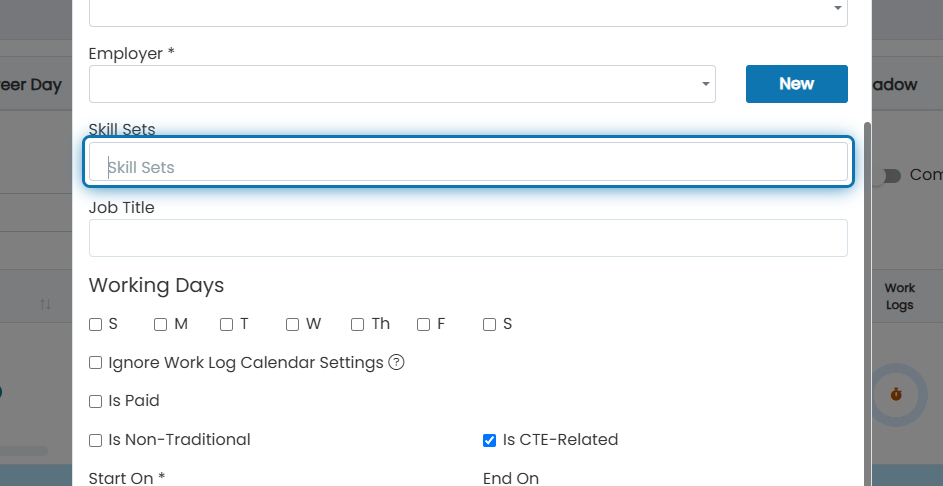Click the New employer button

(797, 84)
